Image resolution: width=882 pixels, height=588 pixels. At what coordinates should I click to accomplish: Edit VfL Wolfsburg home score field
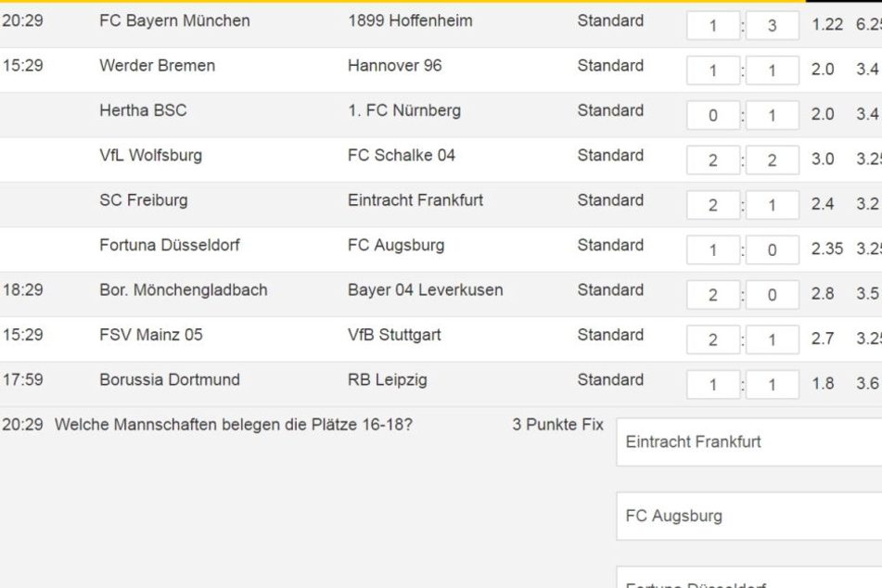[713, 160]
